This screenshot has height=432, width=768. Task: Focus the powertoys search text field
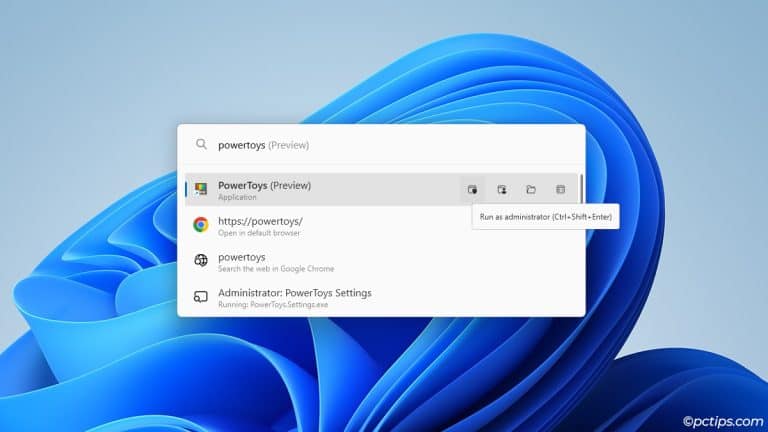point(380,144)
